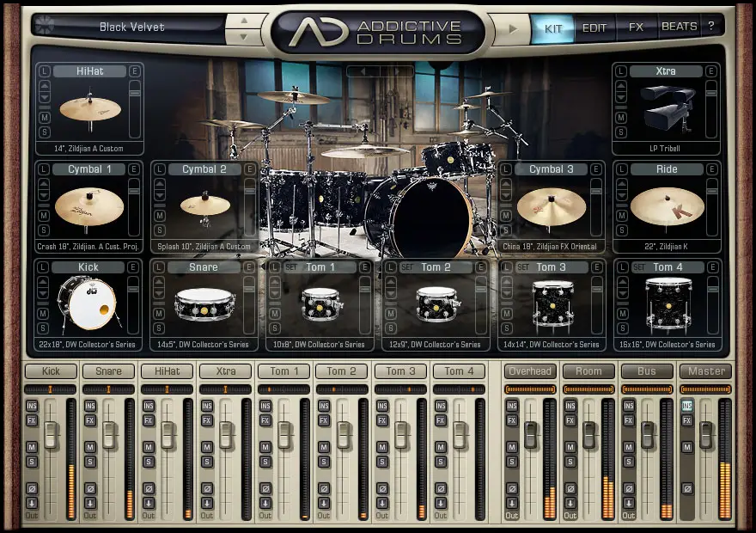This screenshot has width=756, height=533.
Task: Load a Cymbal 3 kitpiece
Action: [x=505, y=169]
